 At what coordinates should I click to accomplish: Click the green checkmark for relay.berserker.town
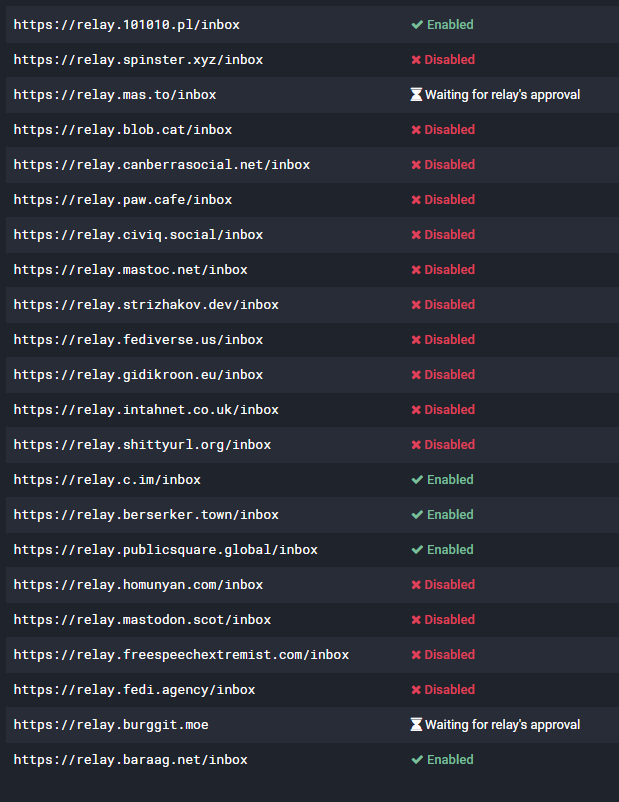point(417,515)
